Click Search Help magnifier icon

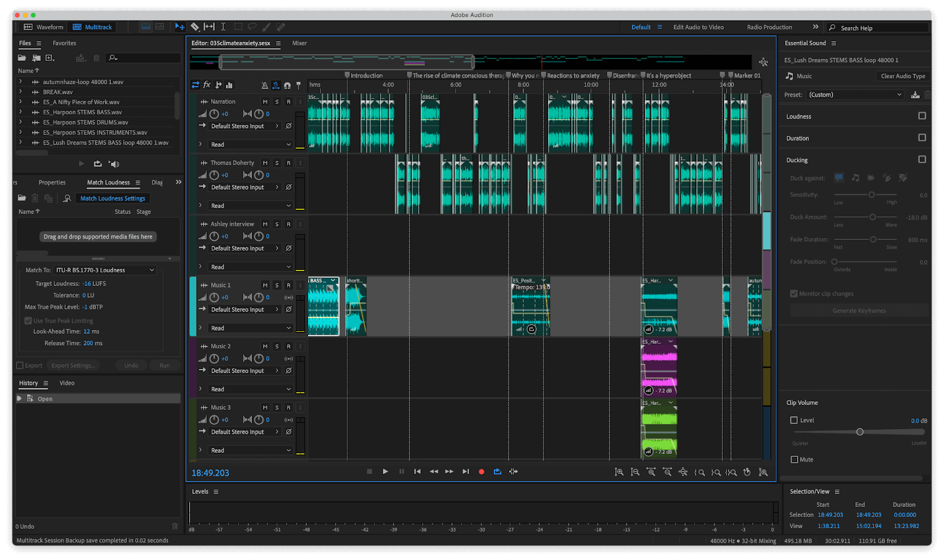(x=832, y=28)
